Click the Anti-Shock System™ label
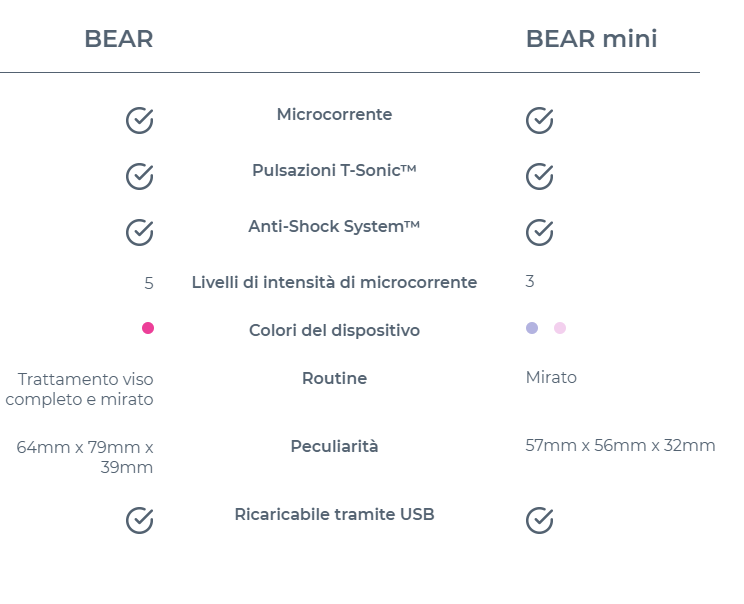Image resolution: width=744 pixels, height=604 pixels. [334, 227]
